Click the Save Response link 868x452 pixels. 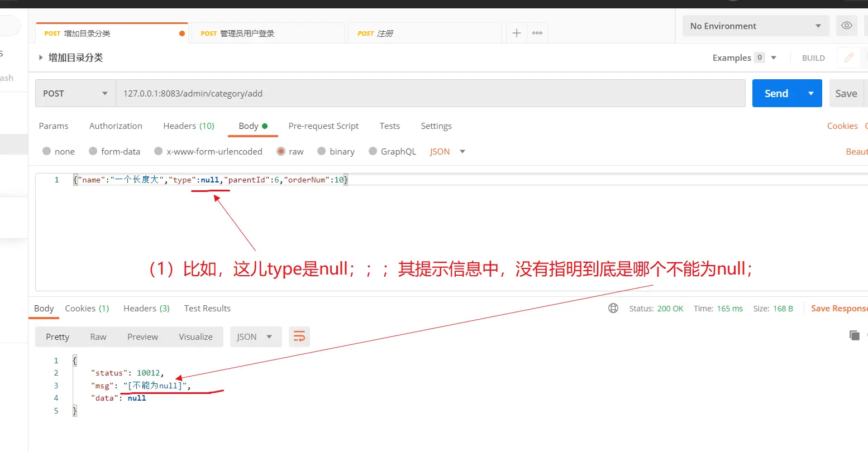click(838, 308)
